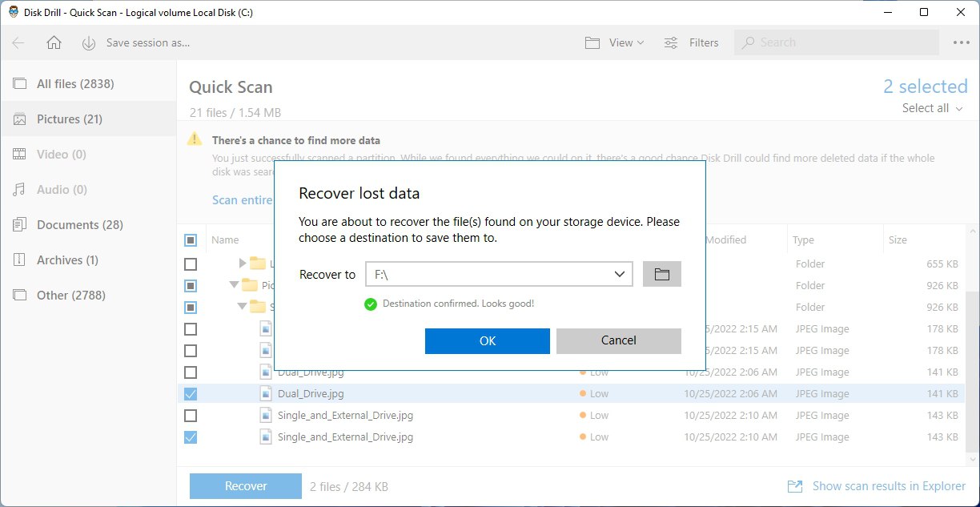Check the 655 KB folder row checkbox
The width and height of the screenshot is (980, 507).
(191, 264)
